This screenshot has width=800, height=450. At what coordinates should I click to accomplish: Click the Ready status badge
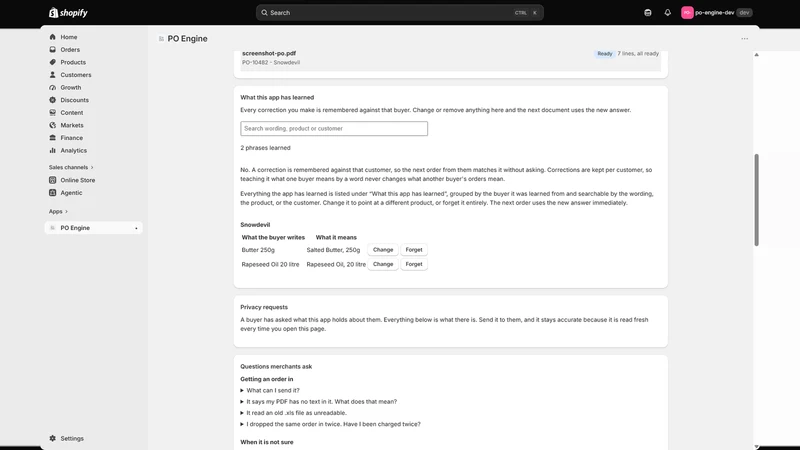[605, 54]
